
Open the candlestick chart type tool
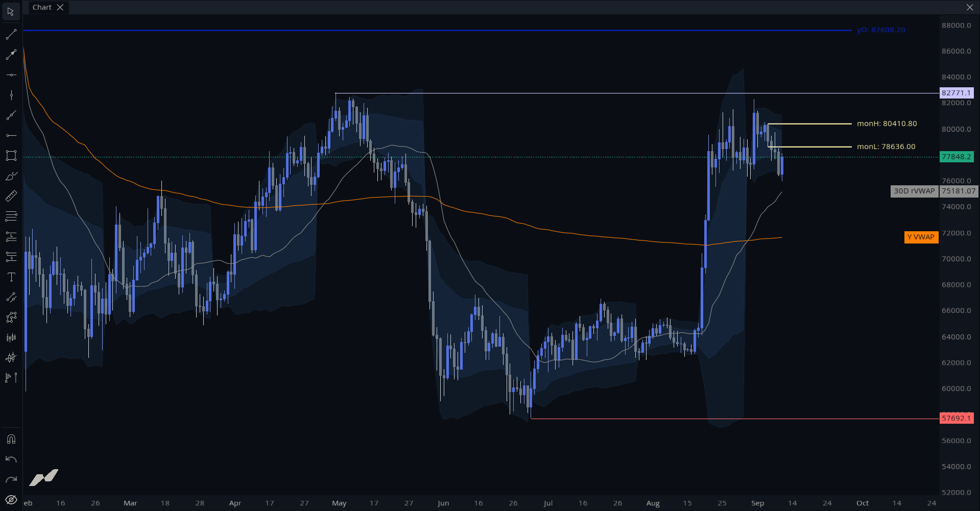tap(11, 337)
